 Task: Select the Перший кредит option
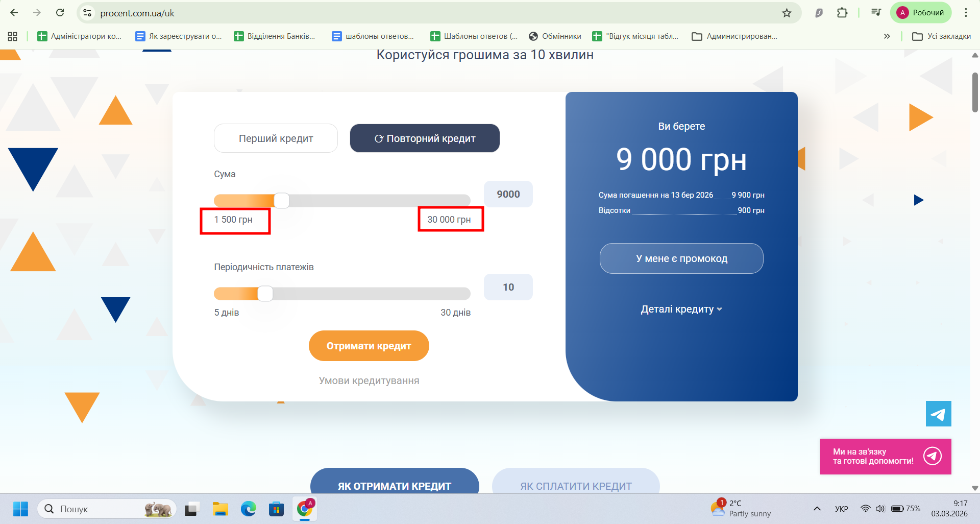click(276, 138)
